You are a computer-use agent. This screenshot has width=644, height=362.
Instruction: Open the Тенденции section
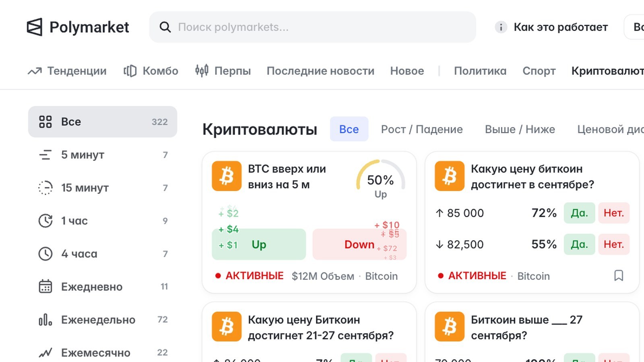click(67, 71)
